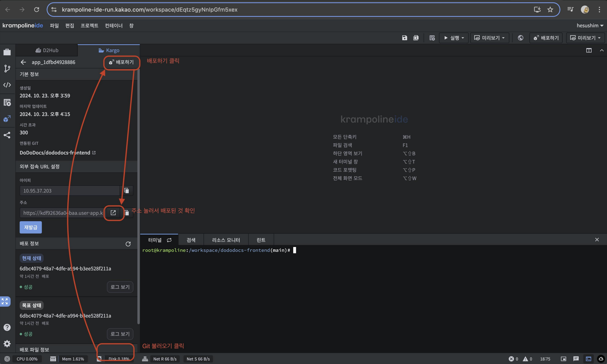This screenshot has width=607, height=364.
Task: Open the code brackets sidebar panel
Action: click(7, 85)
